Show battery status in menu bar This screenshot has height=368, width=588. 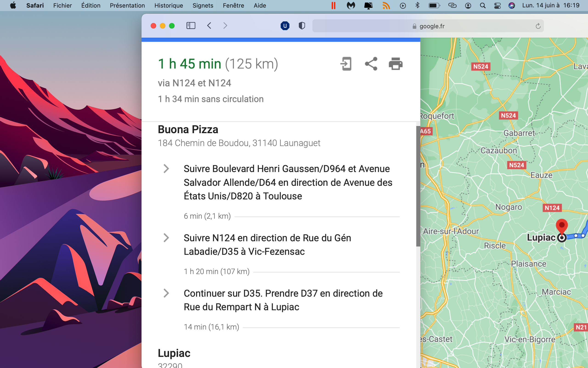point(434,5)
